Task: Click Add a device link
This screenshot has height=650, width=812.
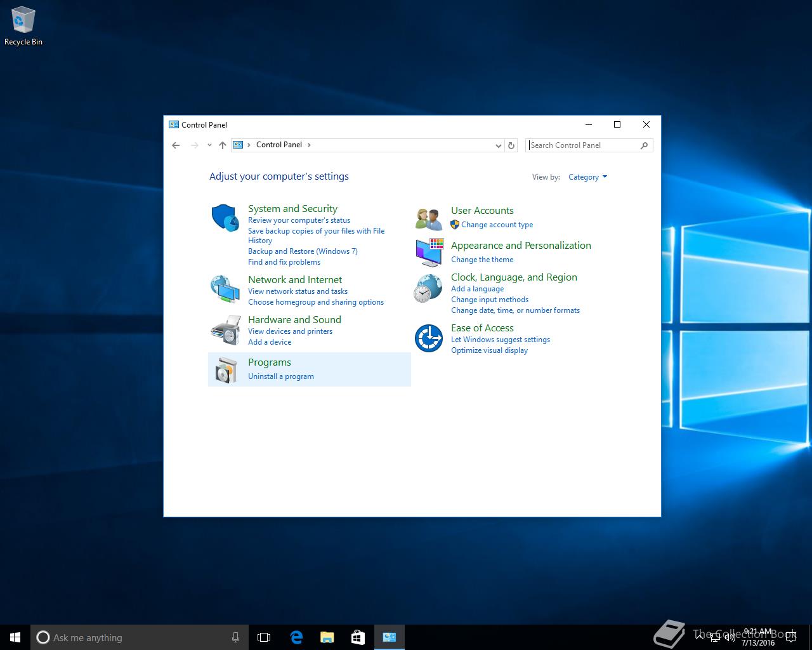Action: click(270, 342)
